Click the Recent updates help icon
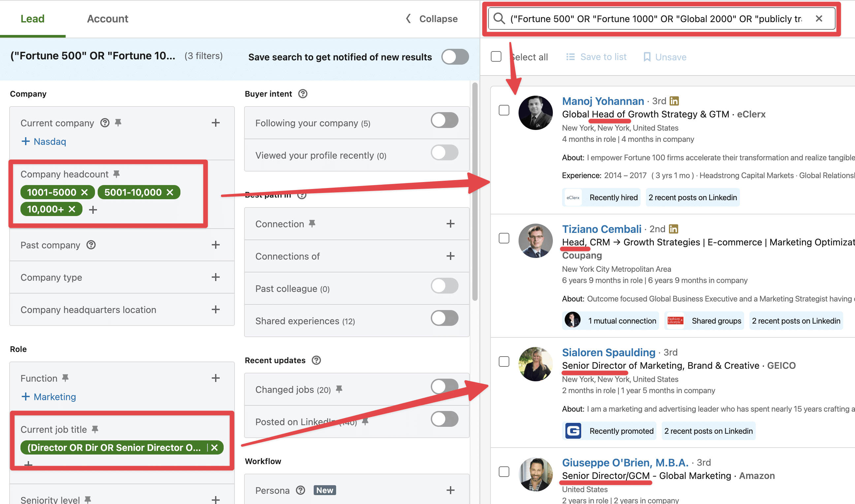This screenshot has height=504, width=855. click(x=316, y=360)
